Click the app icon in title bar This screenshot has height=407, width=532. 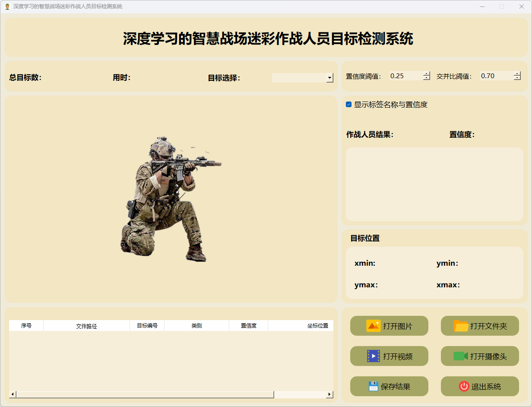pyautogui.click(x=7, y=6)
